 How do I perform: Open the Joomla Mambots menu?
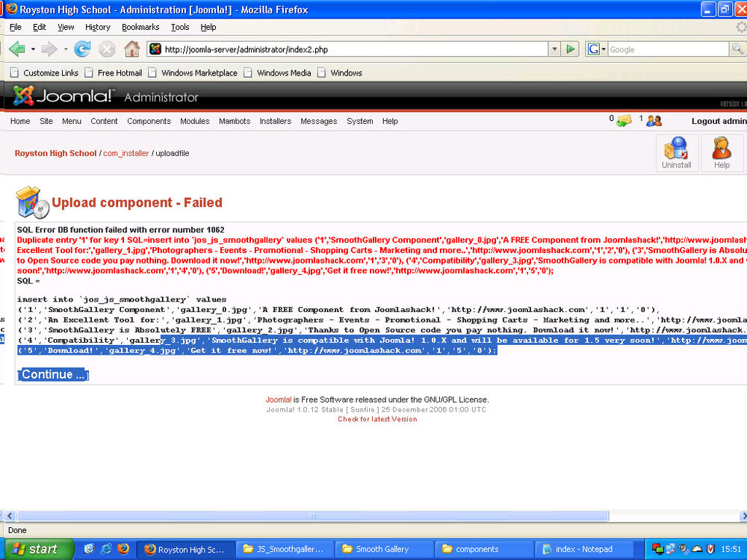tap(235, 121)
